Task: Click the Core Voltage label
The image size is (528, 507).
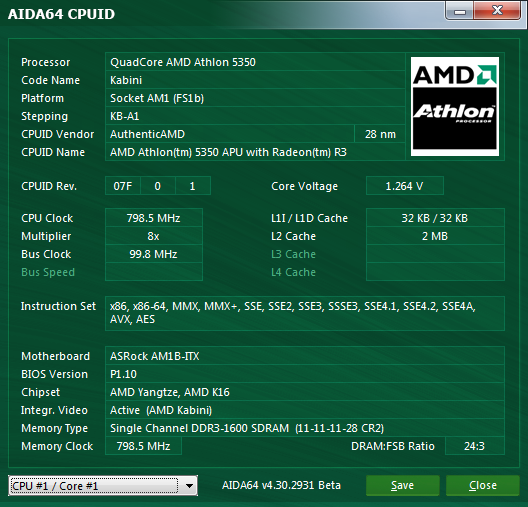Action: pos(304,186)
